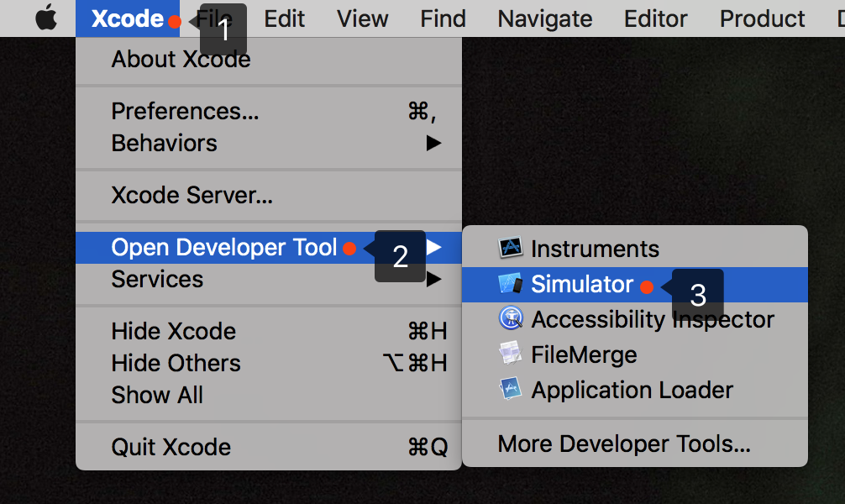Select About Xcode
The width and height of the screenshot is (845, 504).
181,60
